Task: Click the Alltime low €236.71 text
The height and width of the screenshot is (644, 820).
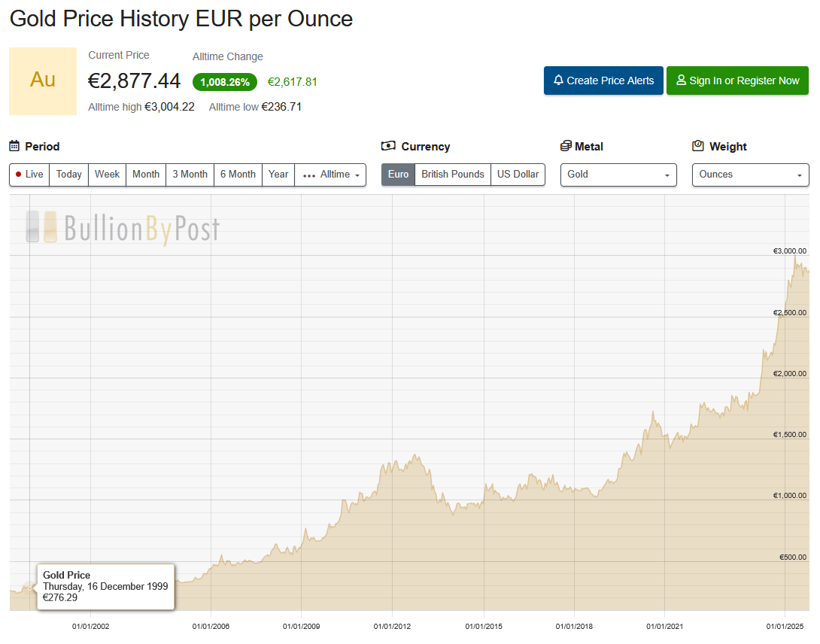Action: [x=255, y=108]
